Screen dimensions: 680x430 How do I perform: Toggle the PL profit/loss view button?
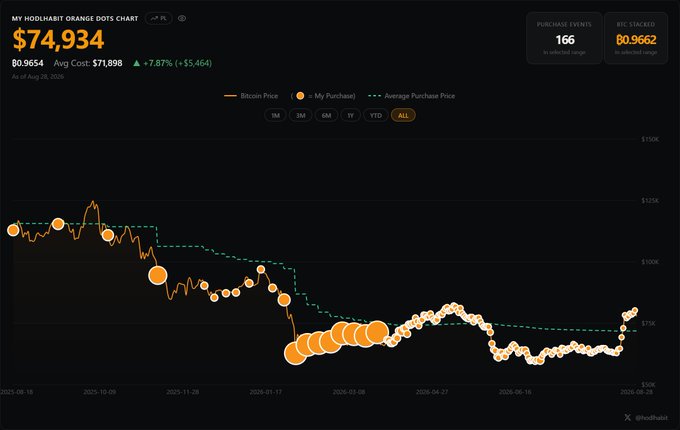tap(159, 18)
